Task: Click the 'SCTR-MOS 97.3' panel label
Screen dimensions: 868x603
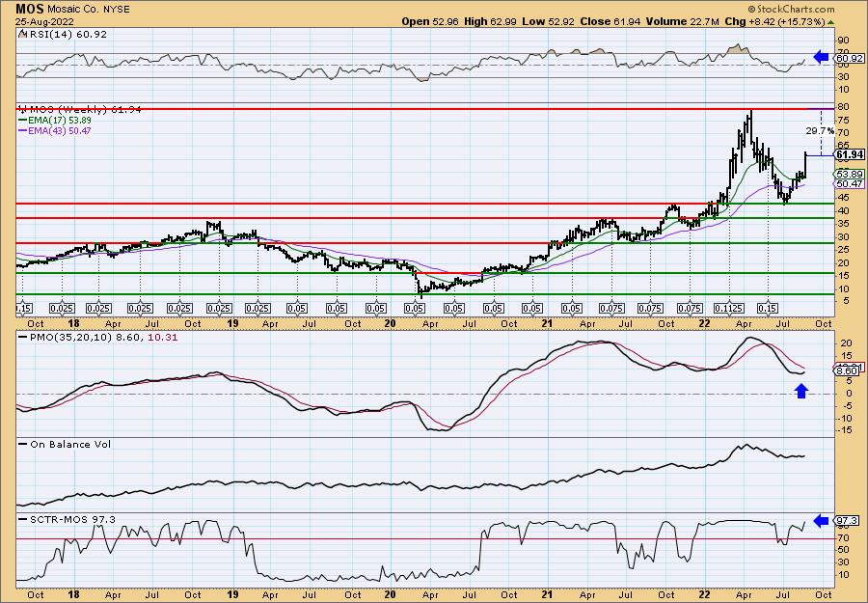Action: point(68,519)
